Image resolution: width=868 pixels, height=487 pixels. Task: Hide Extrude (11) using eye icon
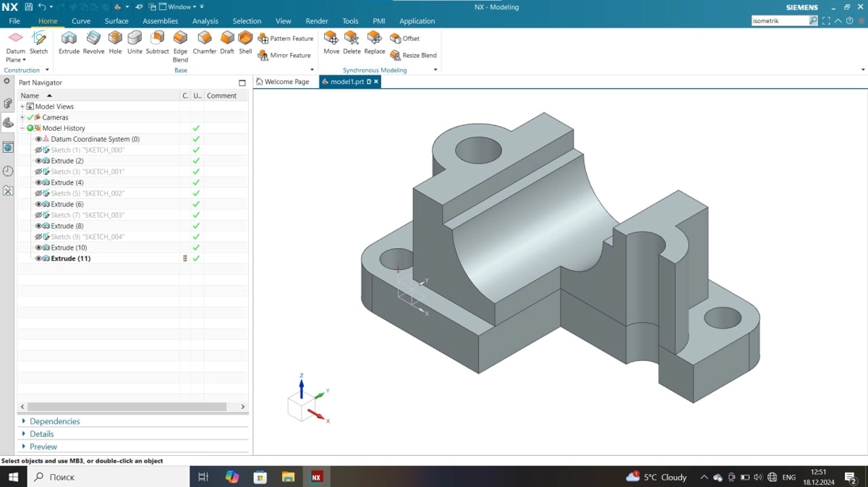[x=39, y=258]
